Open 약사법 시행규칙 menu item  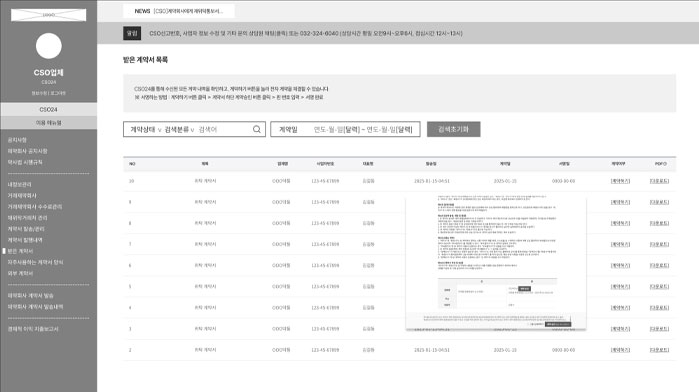point(25,162)
